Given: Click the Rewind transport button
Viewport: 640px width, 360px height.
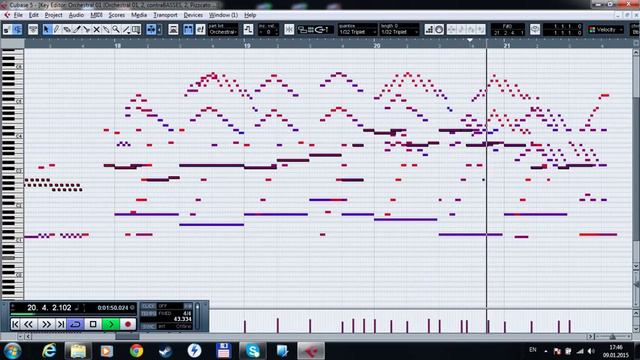Looking at the screenshot, I should 28,324.
